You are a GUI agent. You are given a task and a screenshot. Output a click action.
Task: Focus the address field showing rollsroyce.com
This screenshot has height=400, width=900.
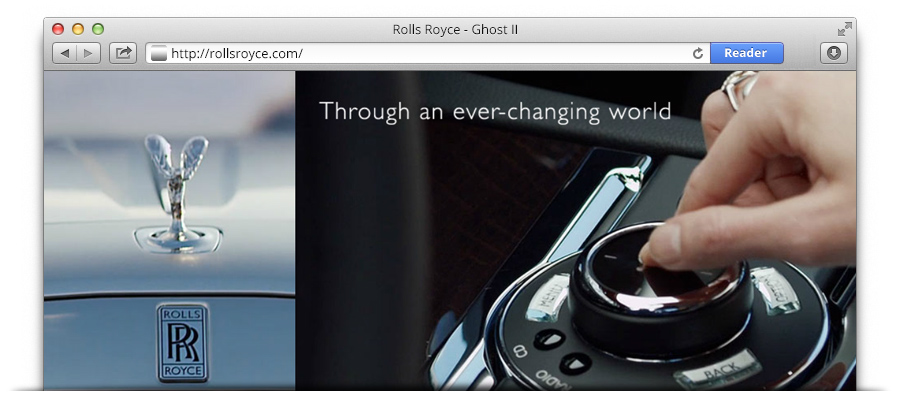pos(428,53)
